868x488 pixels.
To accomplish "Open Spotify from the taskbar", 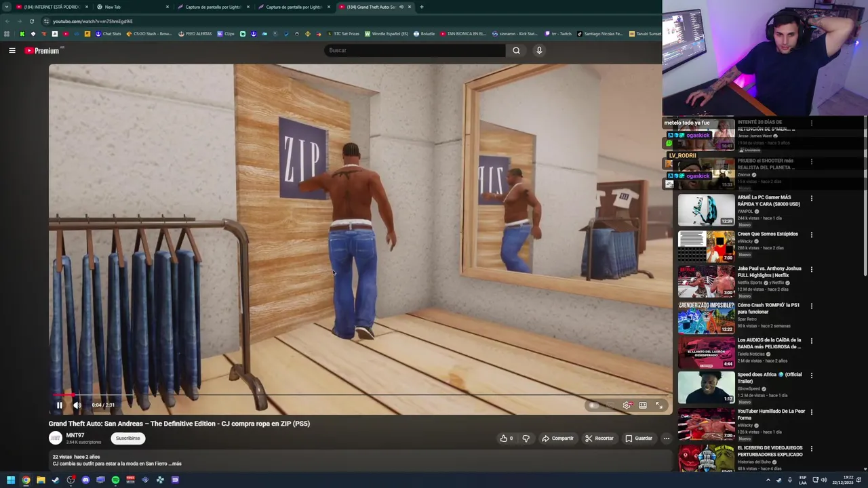I will pos(115,480).
